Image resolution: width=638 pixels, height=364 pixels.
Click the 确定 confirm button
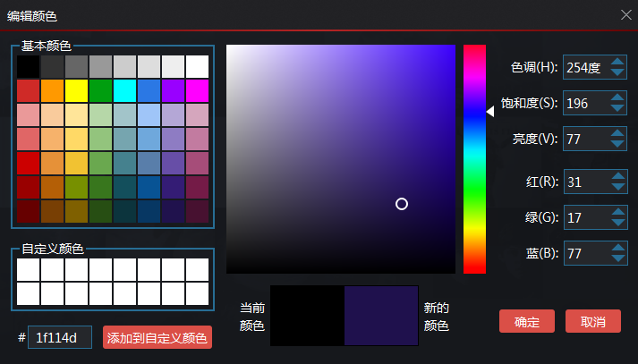(527, 322)
